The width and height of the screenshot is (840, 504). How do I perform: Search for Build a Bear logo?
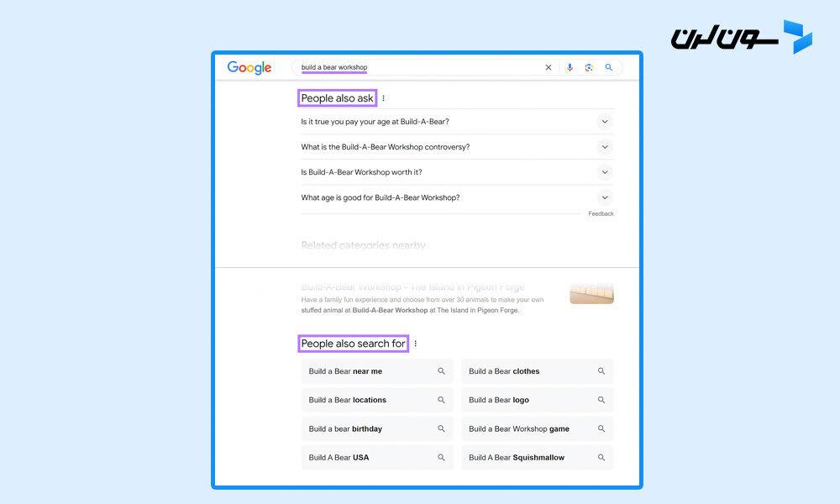[x=538, y=400]
